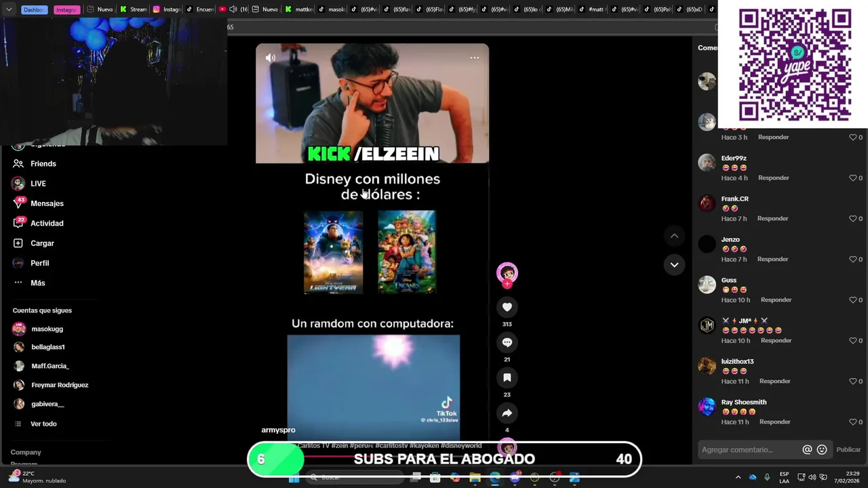Go to next video with down arrow
Image resolution: width=868 pixels, height=488 pixels.
tap(674, 265)
